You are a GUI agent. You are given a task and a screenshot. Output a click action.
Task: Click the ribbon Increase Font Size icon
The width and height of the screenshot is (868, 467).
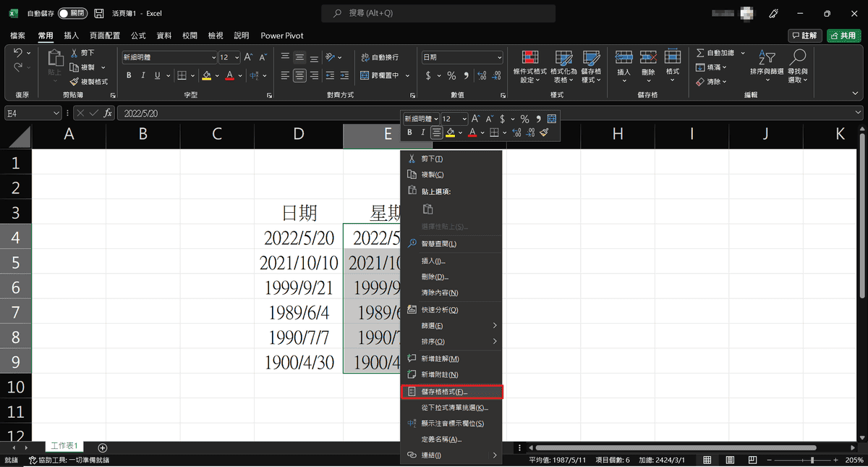pos(248,57)
